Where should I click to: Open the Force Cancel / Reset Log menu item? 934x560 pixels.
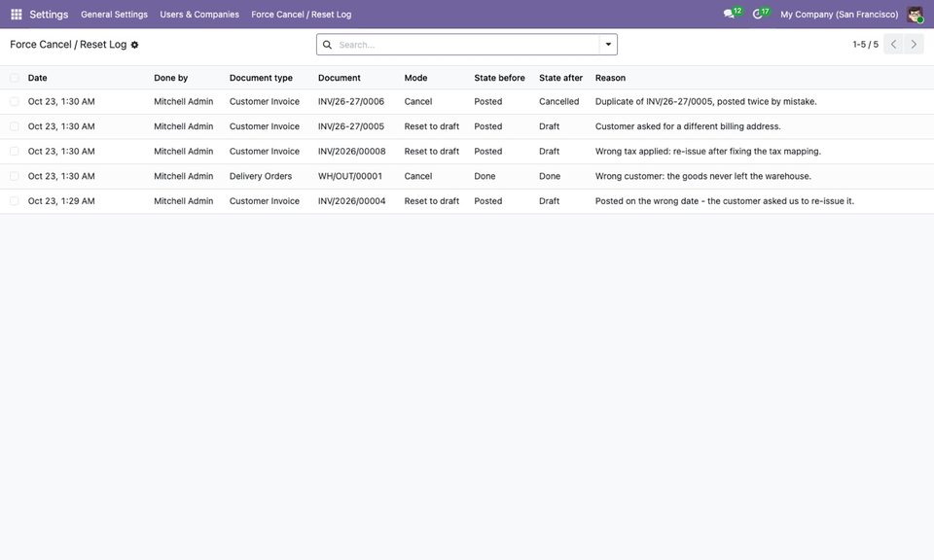tap(302, 15)
